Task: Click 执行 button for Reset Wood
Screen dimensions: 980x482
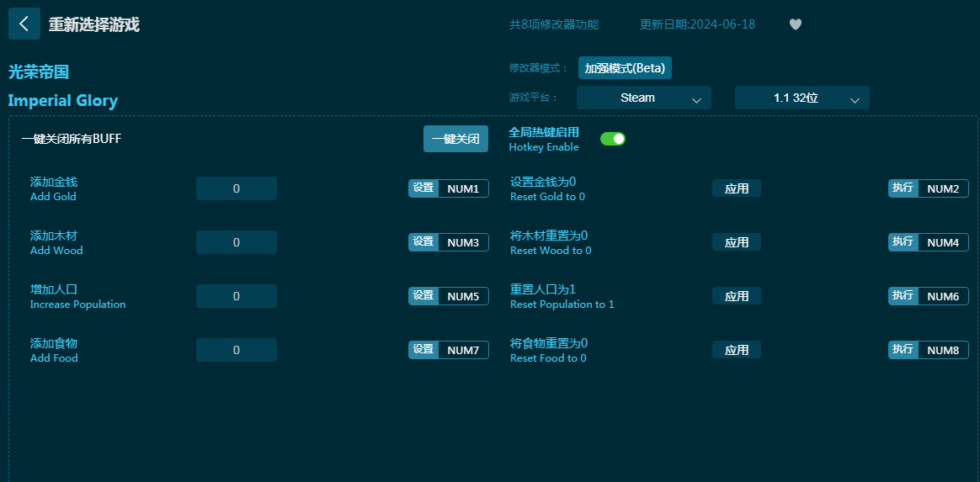Action: [x=903, y=241]
